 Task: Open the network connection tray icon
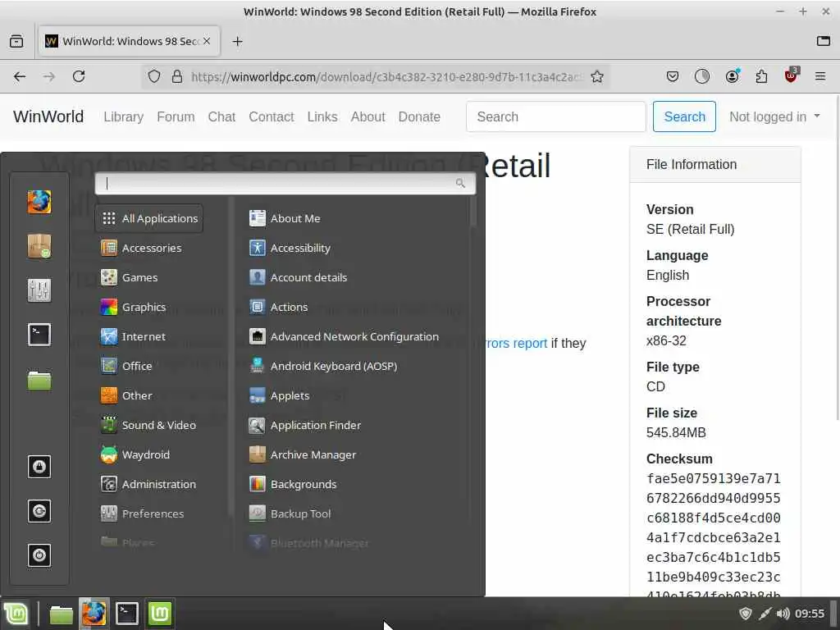pyautogui.click(x=765, y=614)
